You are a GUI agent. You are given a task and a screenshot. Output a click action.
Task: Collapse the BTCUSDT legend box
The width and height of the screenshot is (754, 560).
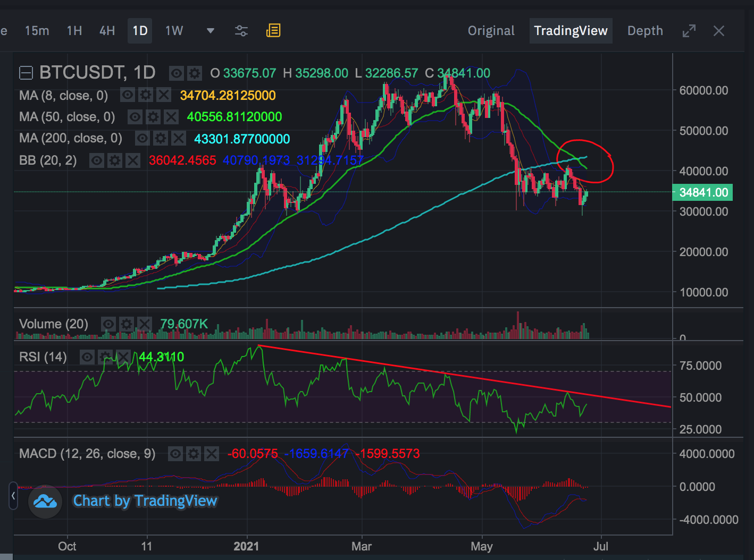[26, 73]
